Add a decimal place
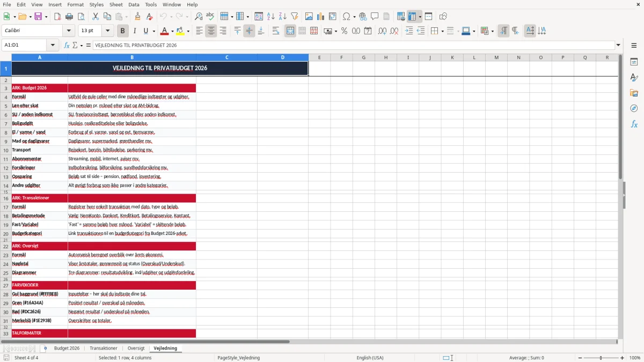 (382, 31)
